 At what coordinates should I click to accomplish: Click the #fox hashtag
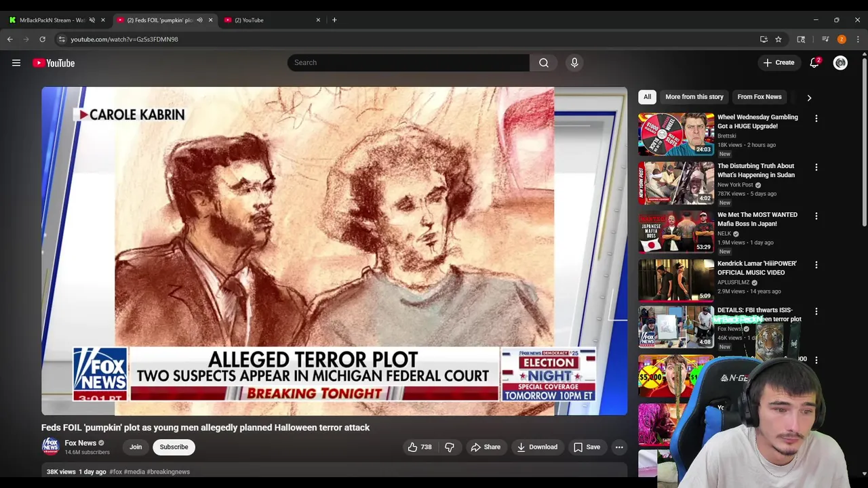[x=116, y=472]
